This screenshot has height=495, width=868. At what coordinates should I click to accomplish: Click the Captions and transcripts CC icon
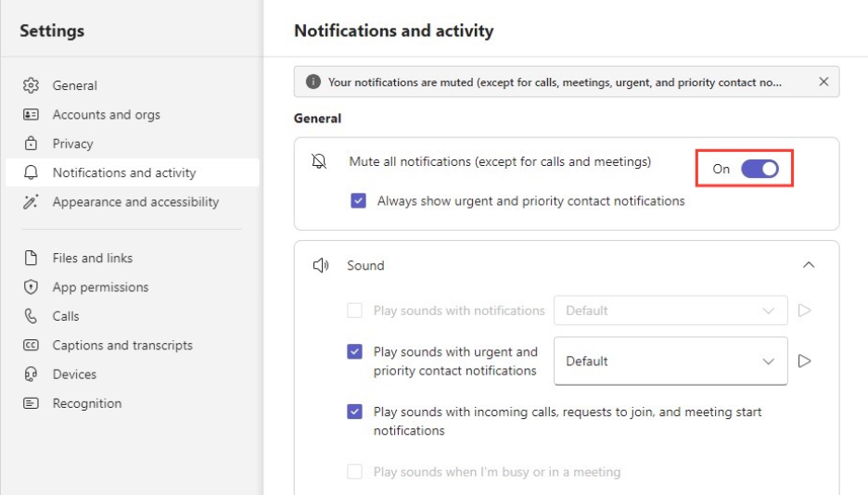tap(32, 346)
